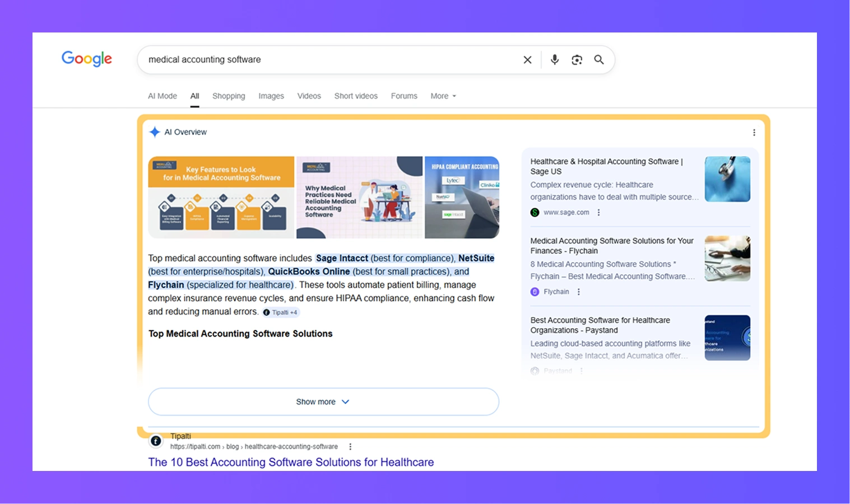Expand the AI Overview with Show more

[x=323, y=402]
